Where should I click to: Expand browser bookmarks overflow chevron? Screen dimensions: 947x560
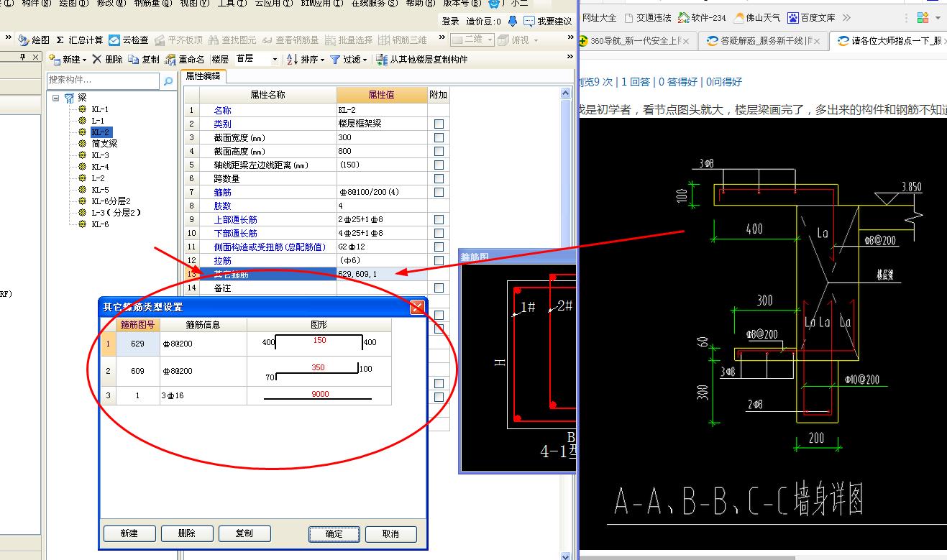click(x=846, y=17)
